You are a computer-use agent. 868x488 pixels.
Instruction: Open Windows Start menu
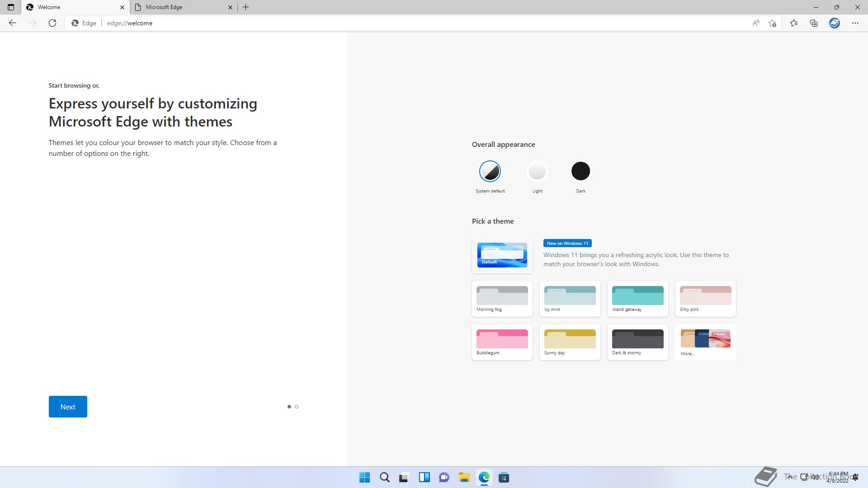364,478
